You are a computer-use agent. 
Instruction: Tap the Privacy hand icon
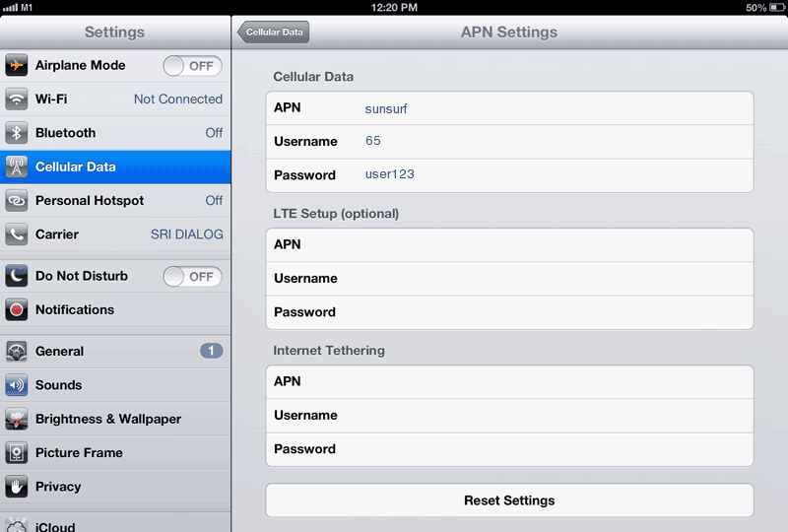[16, 487]
